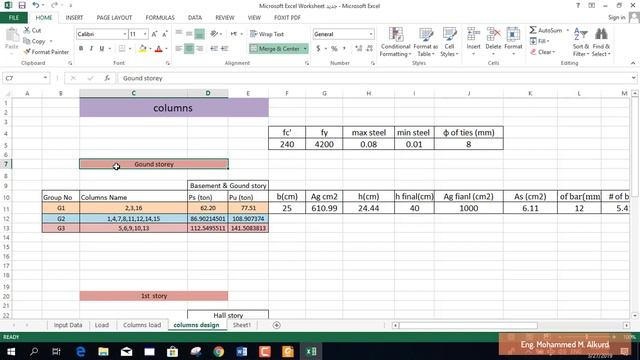640x360 pixels.
Task: Align text right
Action: 200,49
